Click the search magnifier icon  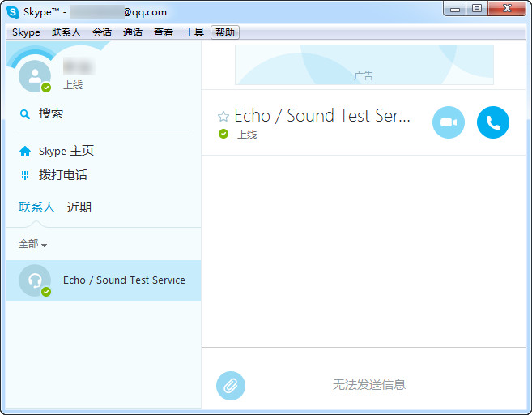click(x=25, y=114)
